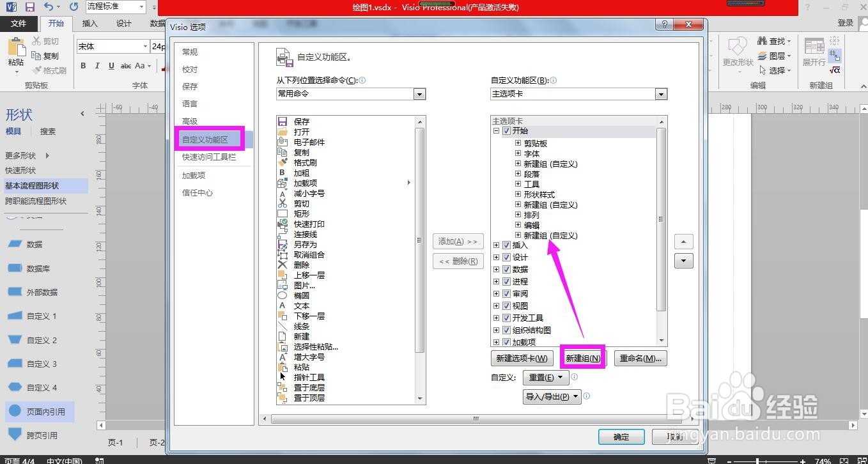868x464 pixels.
Task: Click the Redo icon in title bar
Action: (74, 7)
